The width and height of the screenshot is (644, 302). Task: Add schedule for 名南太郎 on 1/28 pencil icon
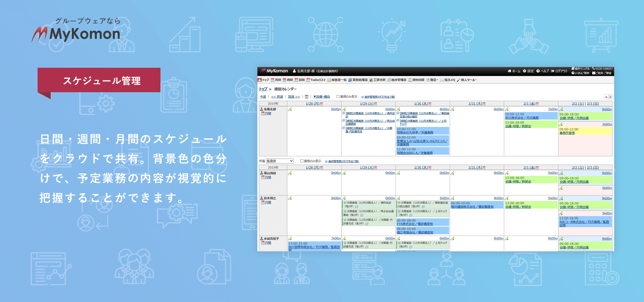click(290, 109)
